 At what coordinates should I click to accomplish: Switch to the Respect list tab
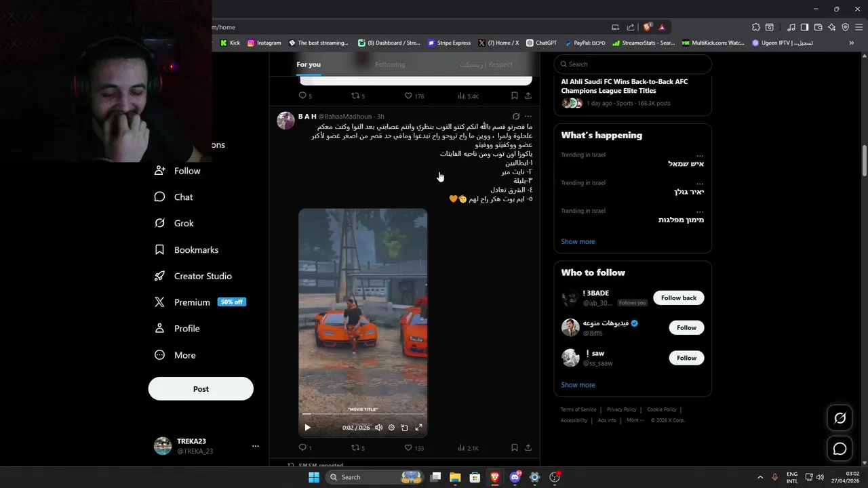click(486, 64)
